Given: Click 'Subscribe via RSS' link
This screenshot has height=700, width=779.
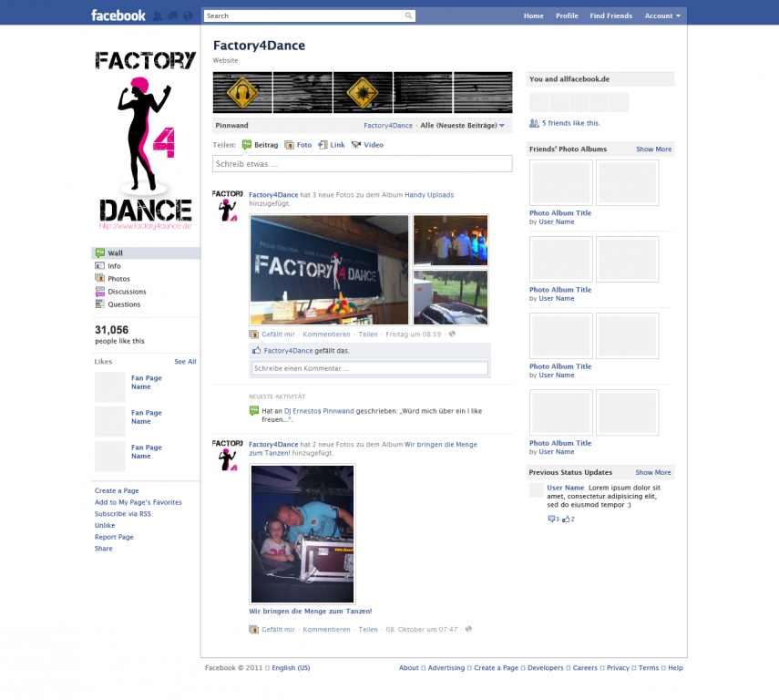Looking at the screenshot, I should click(123, 513).
